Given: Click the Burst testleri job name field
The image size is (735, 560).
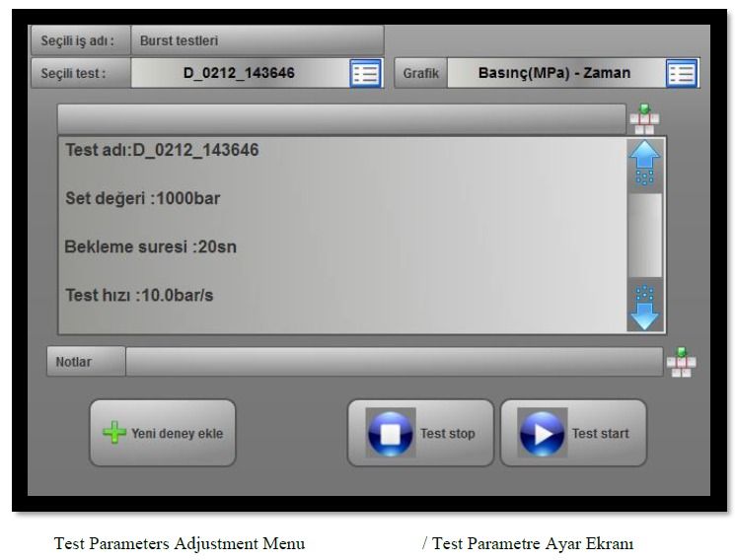Looking at the screenshot, I should click(257, 40).
